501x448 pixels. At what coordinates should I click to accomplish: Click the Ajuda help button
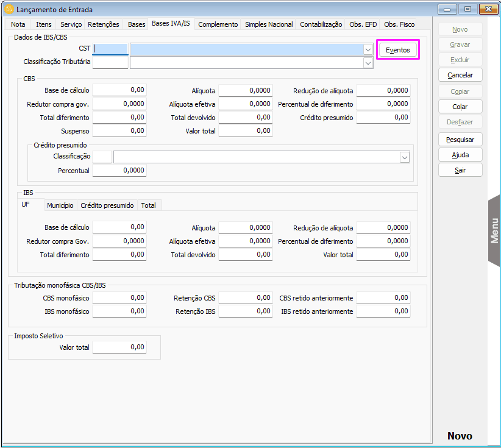point(460,155)
